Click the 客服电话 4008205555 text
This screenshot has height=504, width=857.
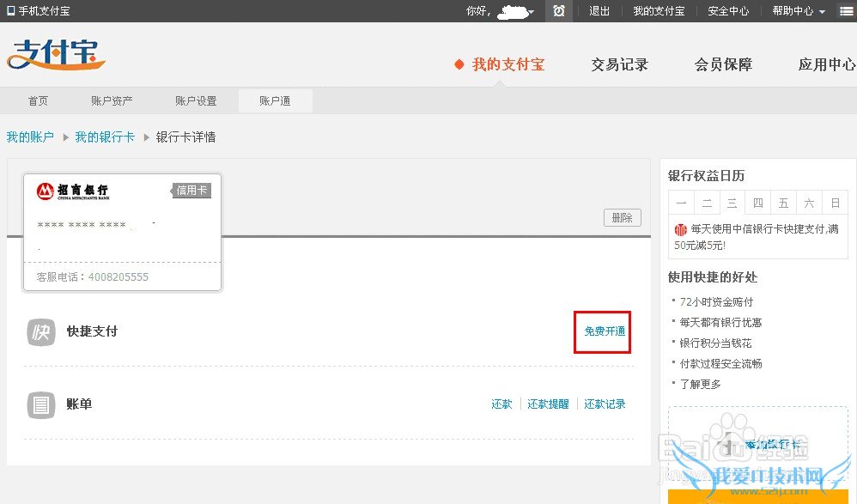(x=93, y=277)
